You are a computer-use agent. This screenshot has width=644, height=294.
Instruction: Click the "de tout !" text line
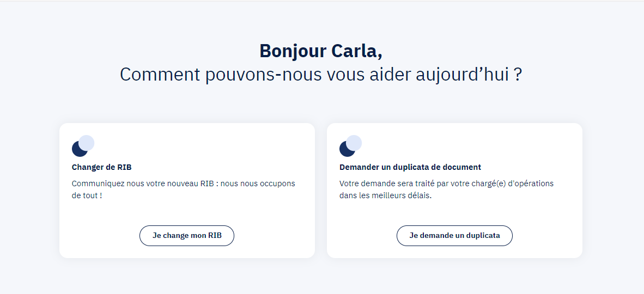point(87,195)
